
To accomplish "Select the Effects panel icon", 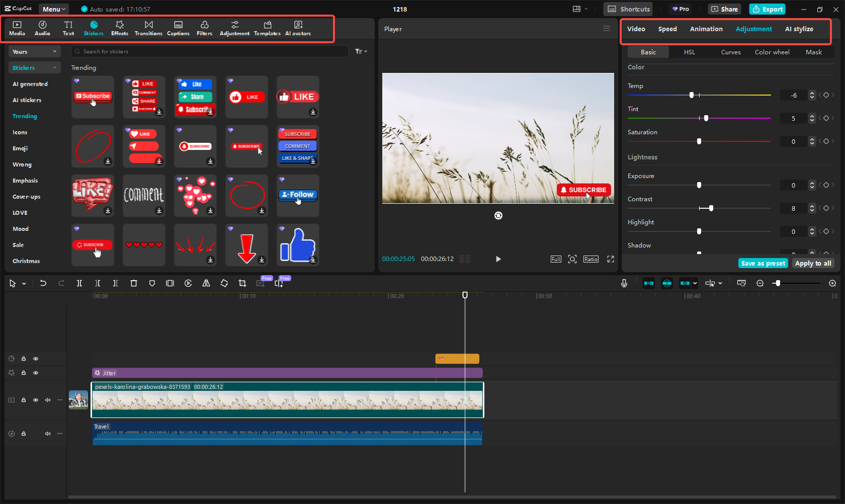I will pos(120,28).
